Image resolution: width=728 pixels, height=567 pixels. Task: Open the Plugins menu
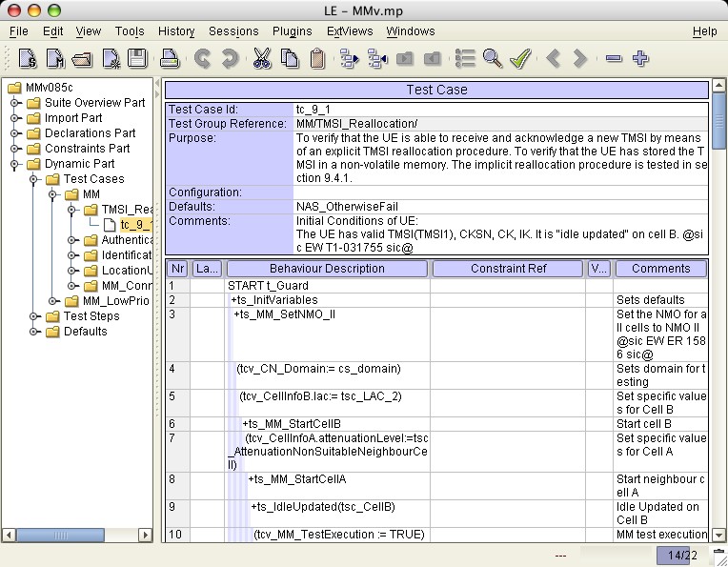292,31
